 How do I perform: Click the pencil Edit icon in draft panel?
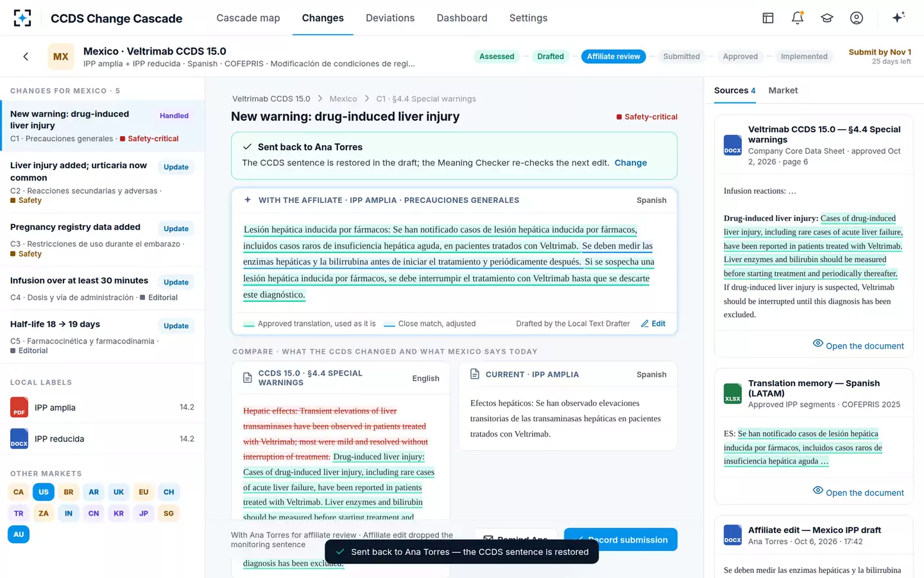[x=645, y=324]
